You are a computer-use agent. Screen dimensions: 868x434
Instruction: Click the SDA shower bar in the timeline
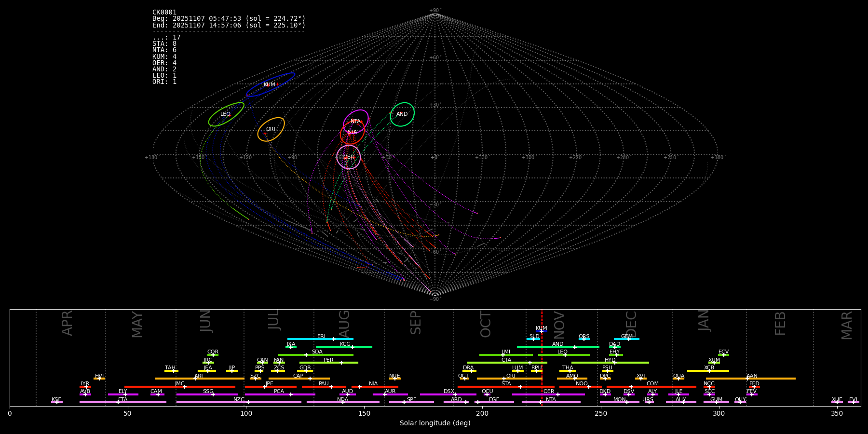click(316, 355)
